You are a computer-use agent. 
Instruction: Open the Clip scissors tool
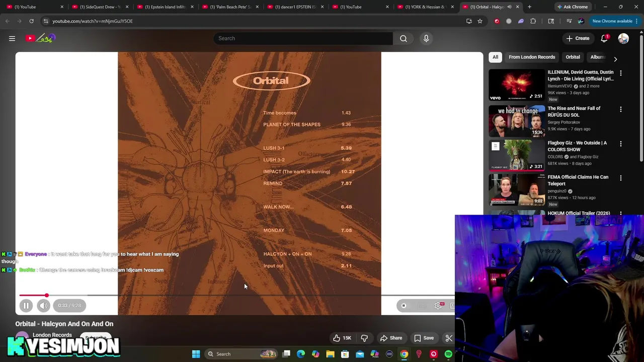click(x=449, y=338)
